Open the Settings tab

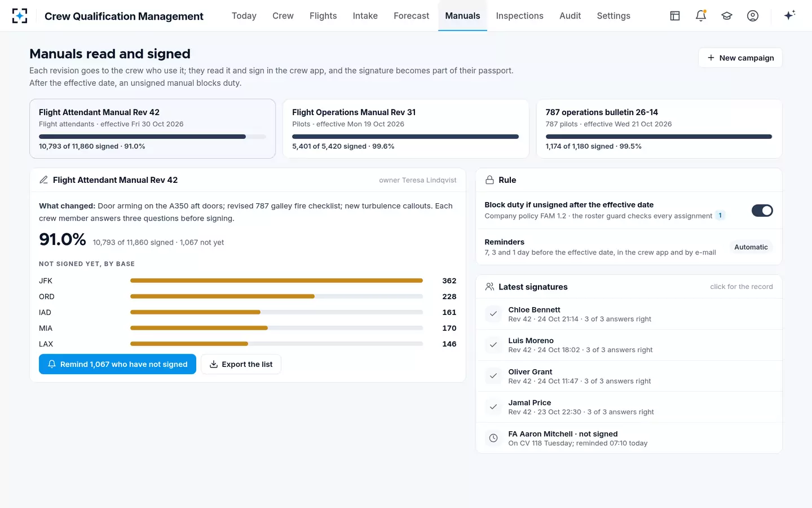click(x=614, y=16)
